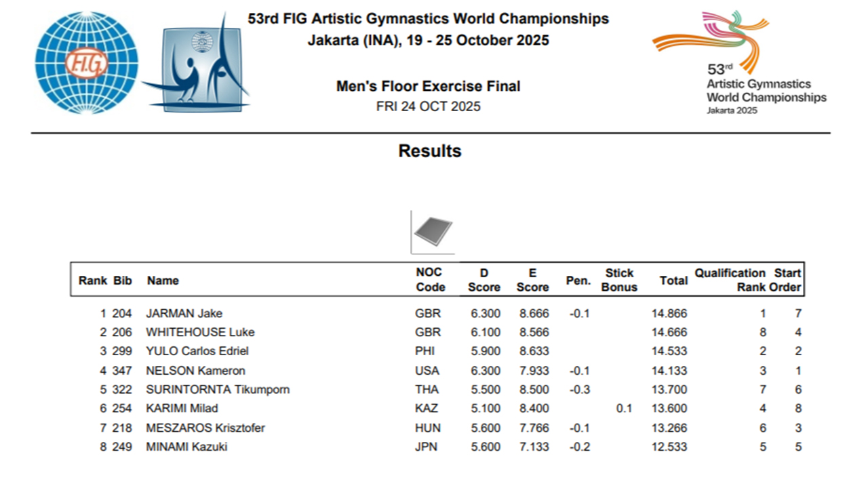Click NELSON Kameron's total 14.133
The height and width of the screenshot is (488, 868).
click(x=669, y=371)
